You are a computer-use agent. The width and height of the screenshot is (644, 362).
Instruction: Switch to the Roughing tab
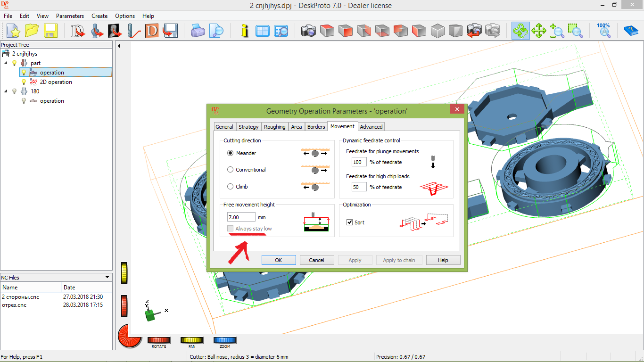(x=275, y=127)
